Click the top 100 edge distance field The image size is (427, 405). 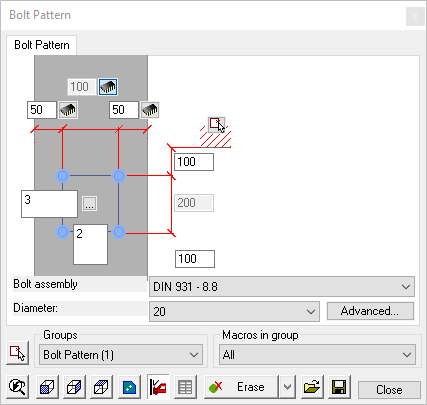[194, 162]
